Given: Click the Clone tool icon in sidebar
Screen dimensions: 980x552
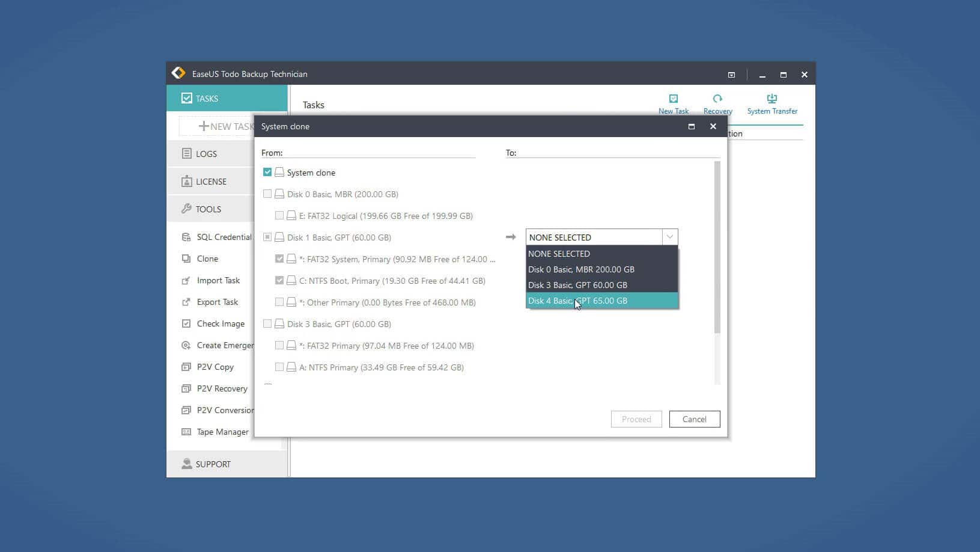Looking at the screenshot, I should click(x=186, y=259).
